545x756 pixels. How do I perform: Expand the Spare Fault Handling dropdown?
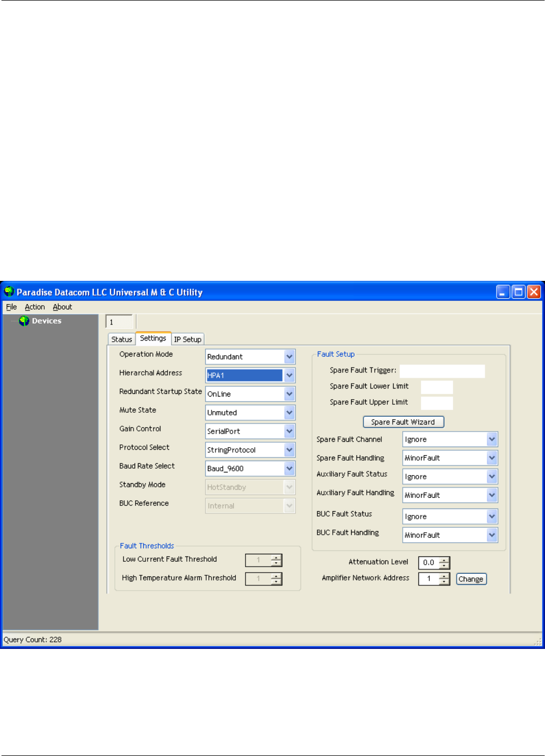point(492,458)
